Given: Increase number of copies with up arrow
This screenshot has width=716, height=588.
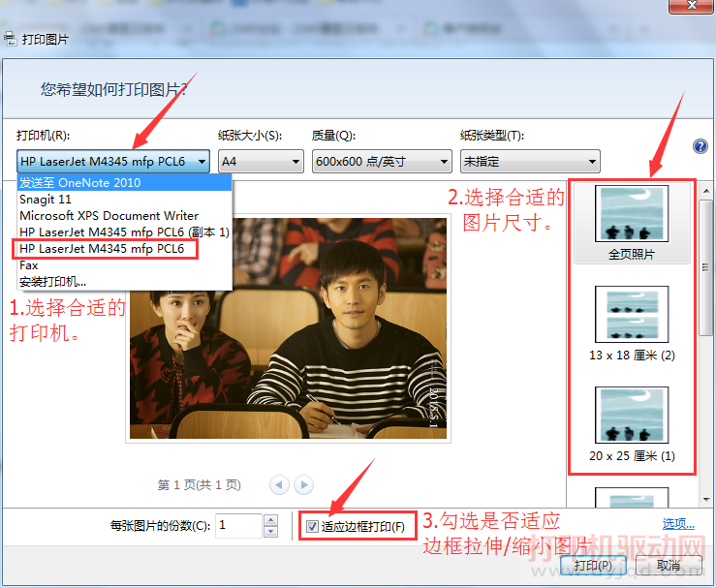Looking at the screenshot, I should click(270, 520).
